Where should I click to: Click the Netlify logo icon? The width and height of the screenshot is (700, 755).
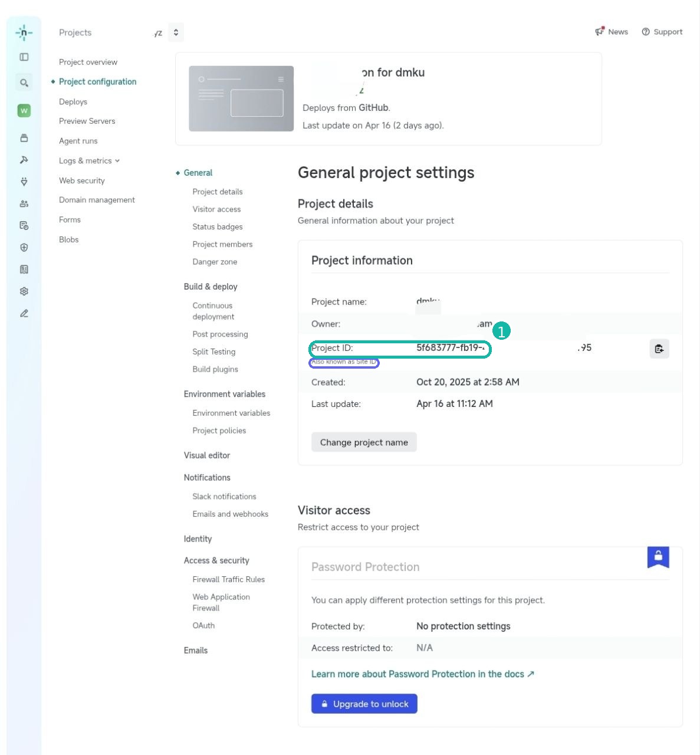pyautogui.click(x=24, y=32)
